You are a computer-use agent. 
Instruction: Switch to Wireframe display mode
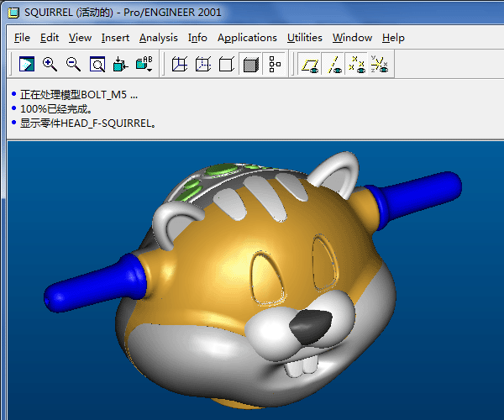[180, 64]
